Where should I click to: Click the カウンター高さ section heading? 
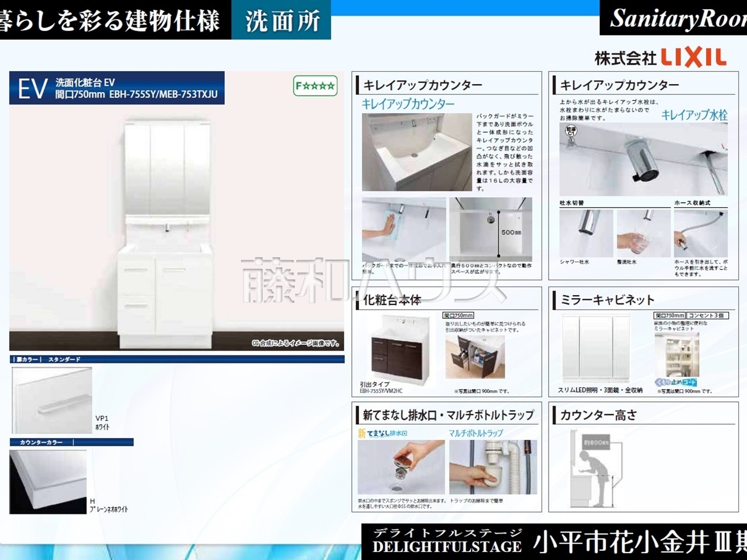click(598, 415)
